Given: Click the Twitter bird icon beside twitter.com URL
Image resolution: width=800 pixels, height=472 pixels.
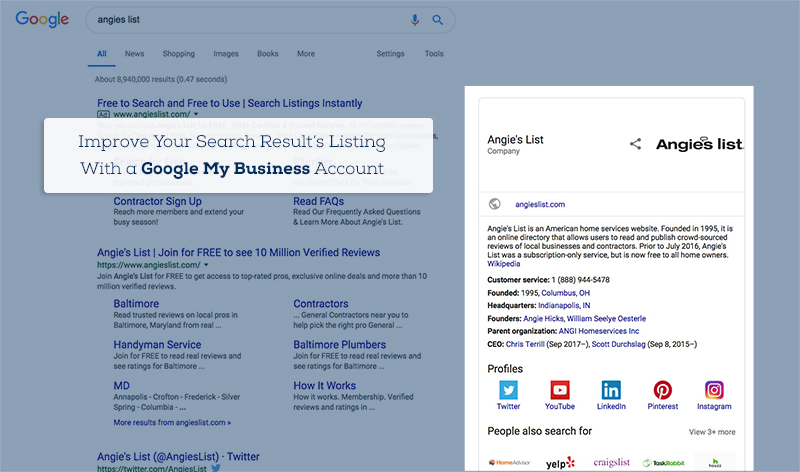Looking at the screenshot, I should click(x=216, y=467).
